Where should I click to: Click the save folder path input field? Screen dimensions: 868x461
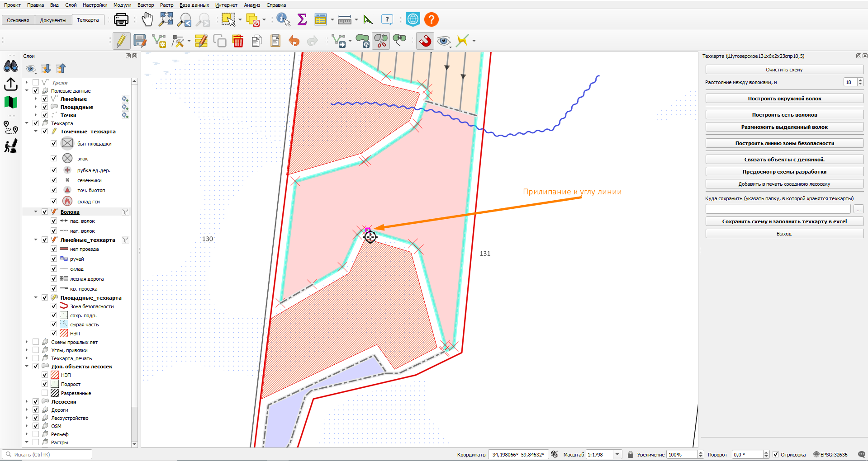coord(778,209)
